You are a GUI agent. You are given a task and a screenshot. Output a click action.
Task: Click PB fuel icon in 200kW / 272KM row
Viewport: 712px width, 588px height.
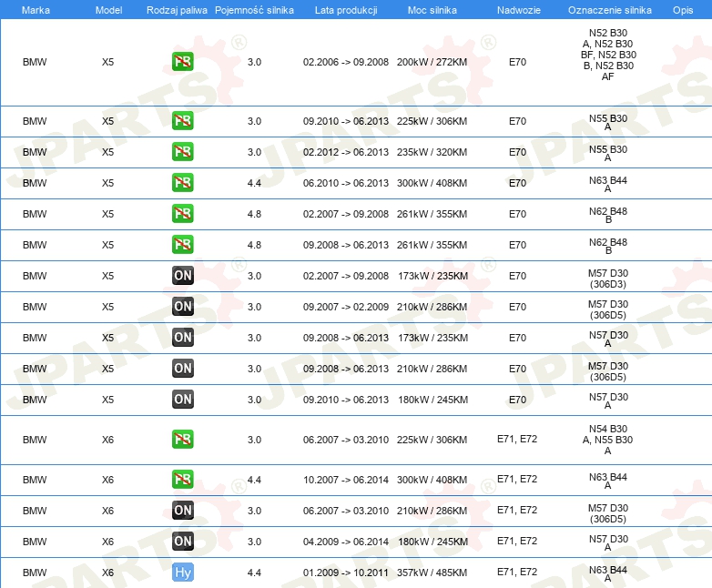183,62
